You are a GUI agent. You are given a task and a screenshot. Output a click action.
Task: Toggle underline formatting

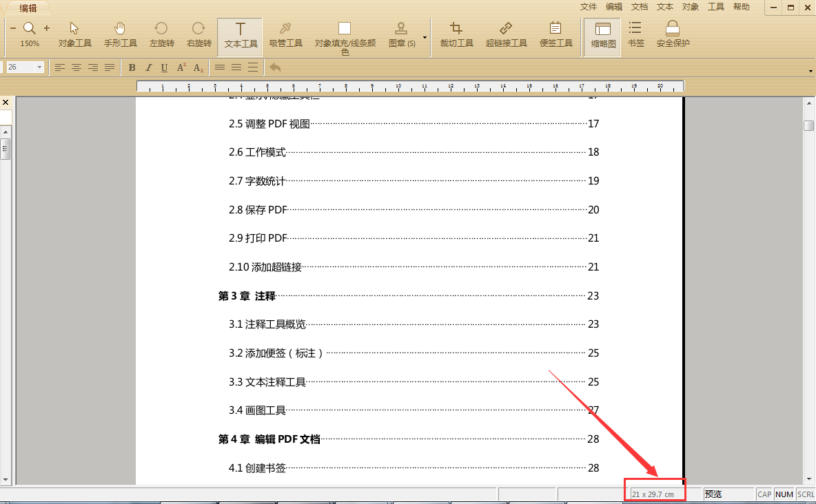coord(165,67)
